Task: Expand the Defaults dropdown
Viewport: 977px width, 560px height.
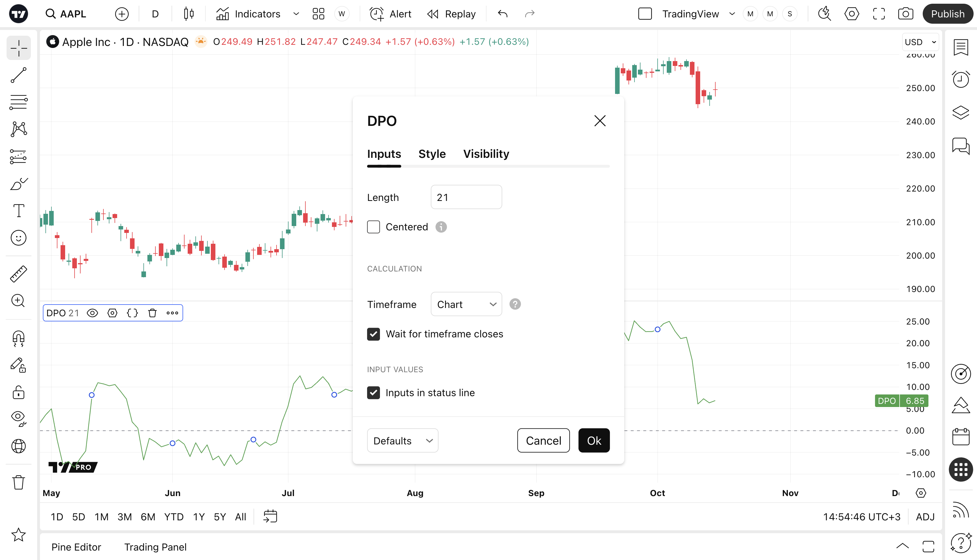Action: point(402,441)
